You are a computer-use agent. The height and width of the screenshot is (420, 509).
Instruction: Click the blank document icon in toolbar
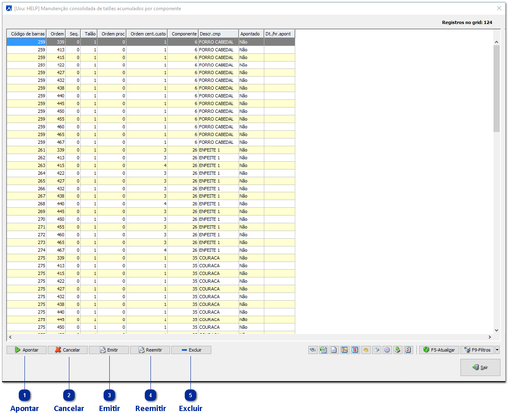click(334, 350)
